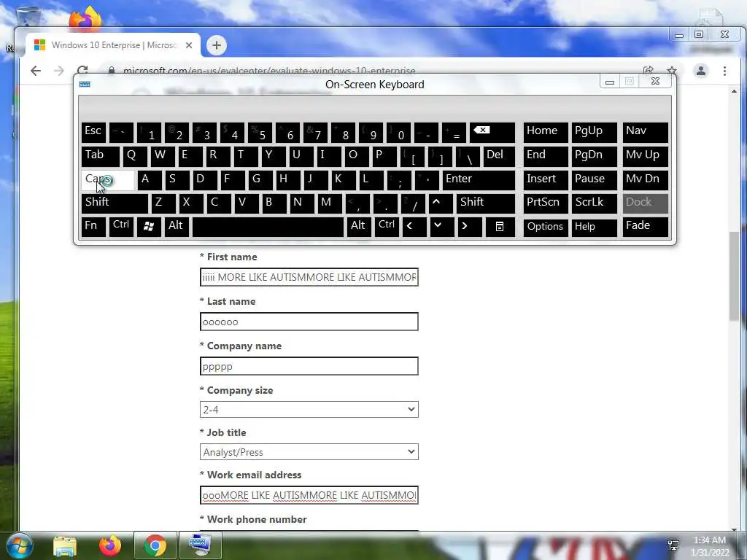The width and height of the screenshot is (747, 560).
Task: Click the Insert key
Action: coord(546,180)
